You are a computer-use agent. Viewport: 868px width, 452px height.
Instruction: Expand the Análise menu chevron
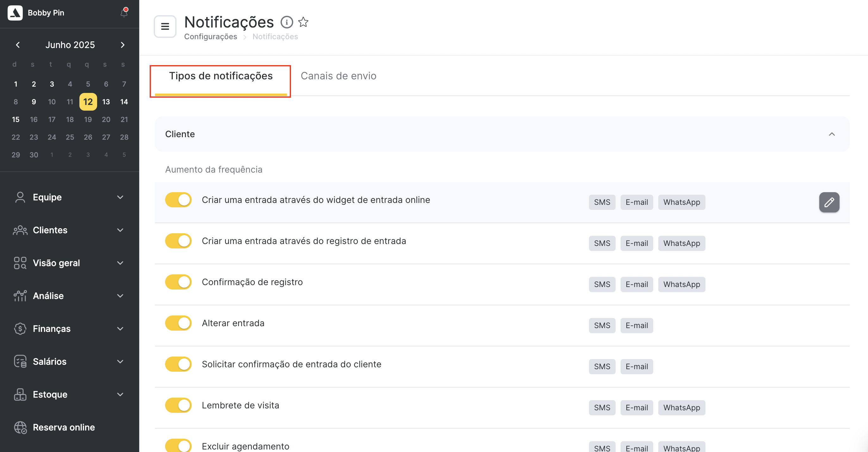120,296
